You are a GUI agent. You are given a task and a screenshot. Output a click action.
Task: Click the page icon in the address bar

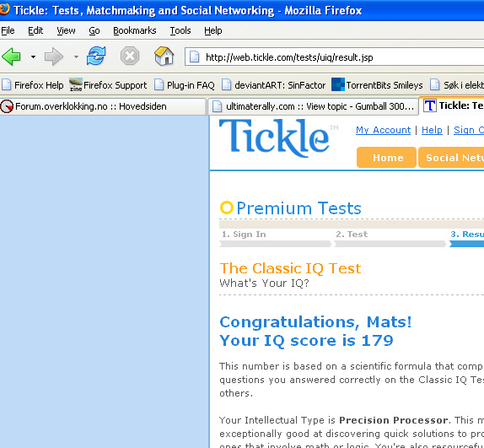coord(194,57)
